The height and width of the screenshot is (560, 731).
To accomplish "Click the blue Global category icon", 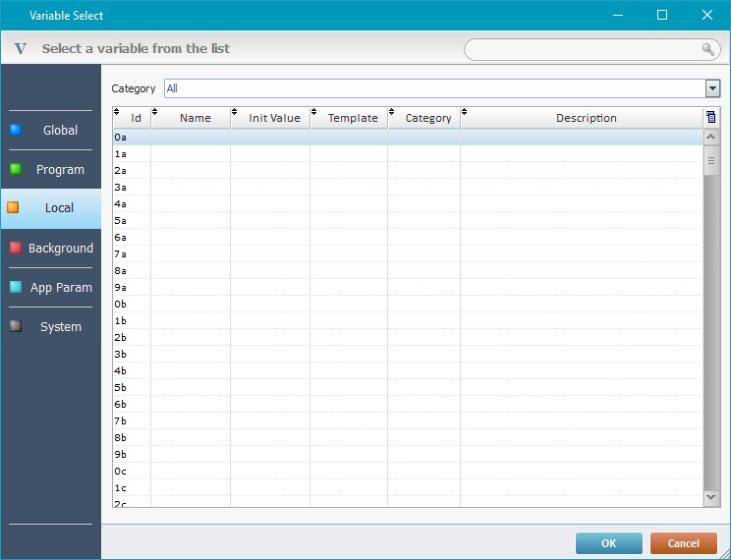I will tap(15, 130).
